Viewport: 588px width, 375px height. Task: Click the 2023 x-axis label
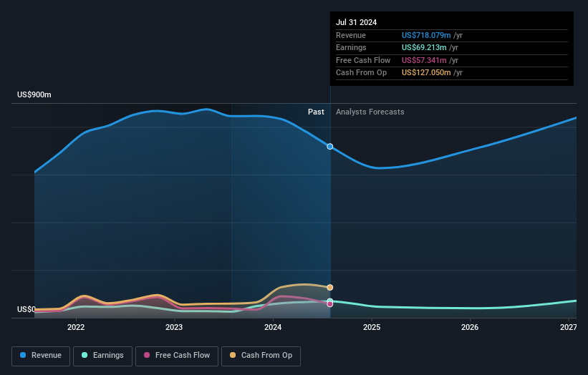coord(174,327)
